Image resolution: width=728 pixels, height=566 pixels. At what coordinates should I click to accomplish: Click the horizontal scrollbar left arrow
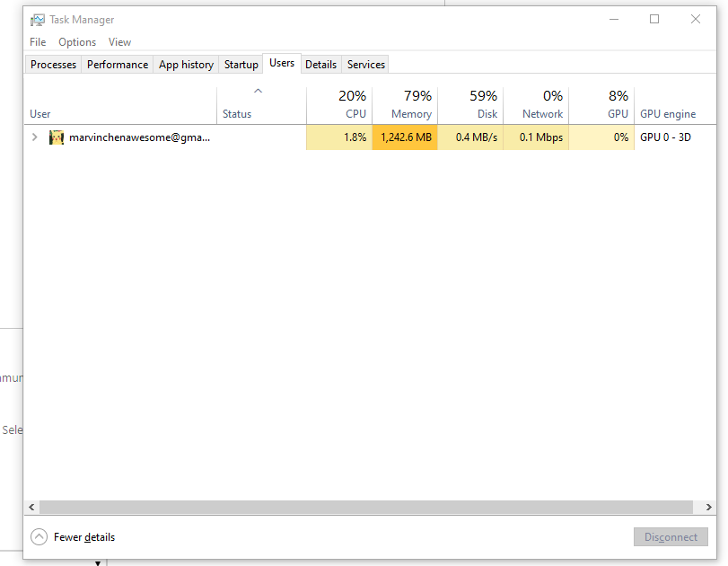[x=31, y=507]
